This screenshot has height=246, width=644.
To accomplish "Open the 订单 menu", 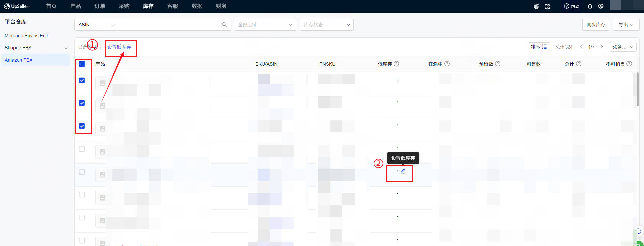I will 100,6.
